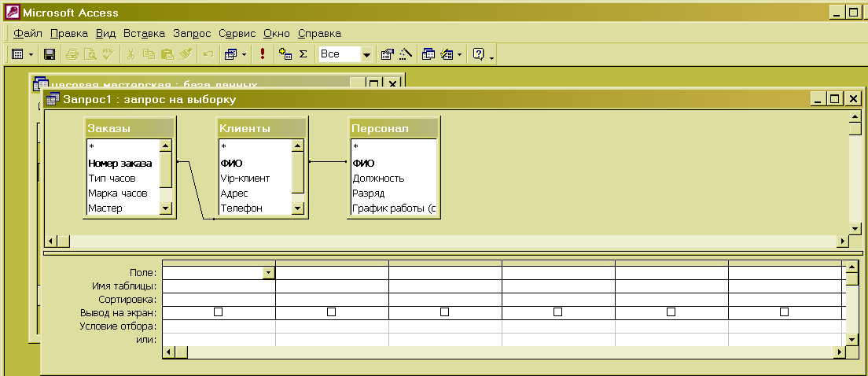Click the Build (magic wand) icon
Viewport: 868px width, 376px height.
406,54
